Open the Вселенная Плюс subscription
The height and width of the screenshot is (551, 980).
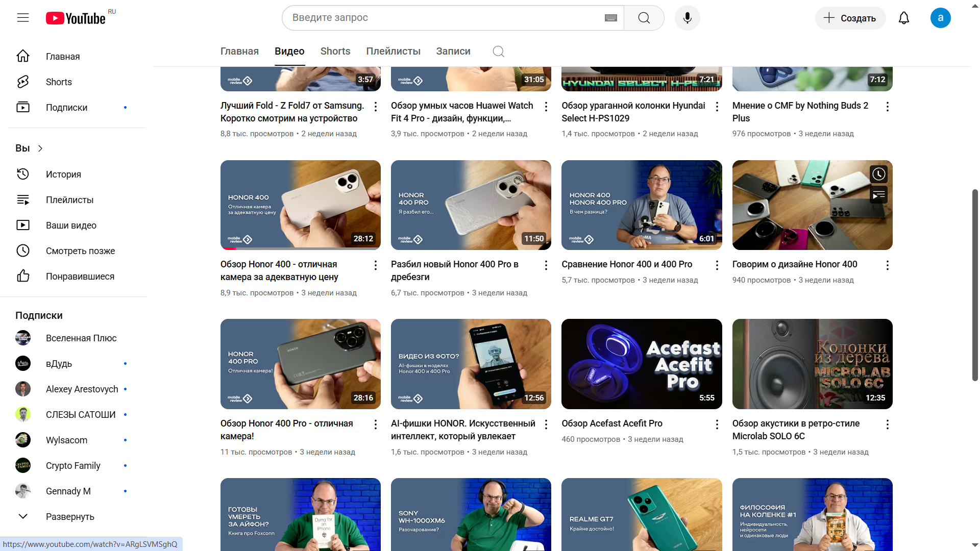click(x=77, y=338)
